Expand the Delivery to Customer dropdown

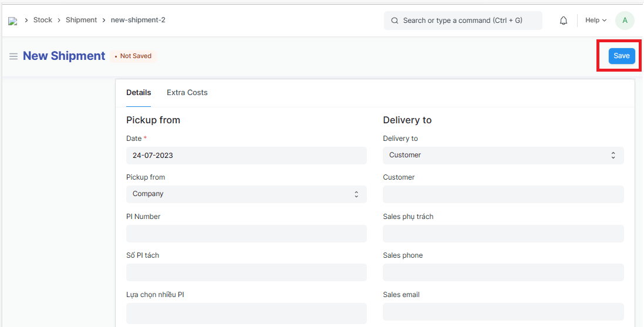(503, 156)
